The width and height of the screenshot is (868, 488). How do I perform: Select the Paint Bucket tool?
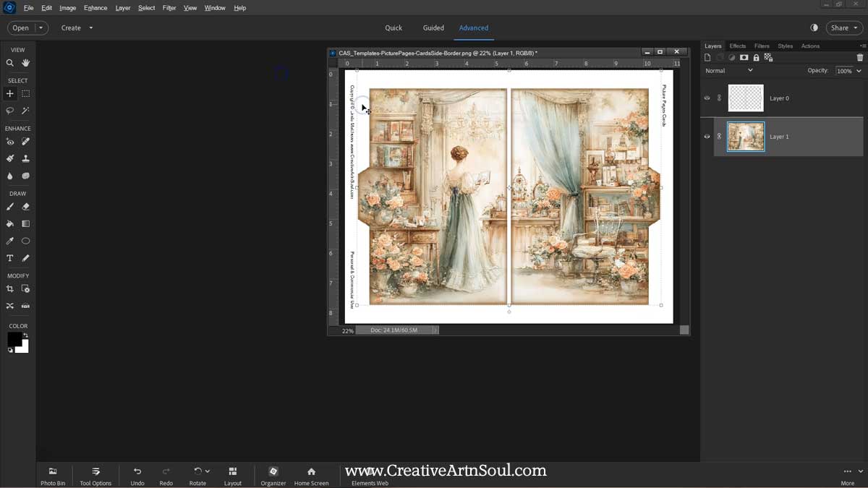pyautogui.click(x=10, y=223)
